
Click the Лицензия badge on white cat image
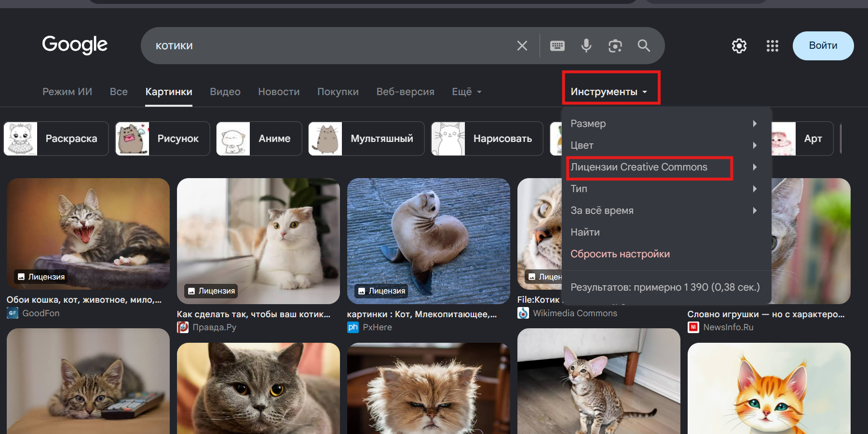pyautogui.click(x=211, y=291)
